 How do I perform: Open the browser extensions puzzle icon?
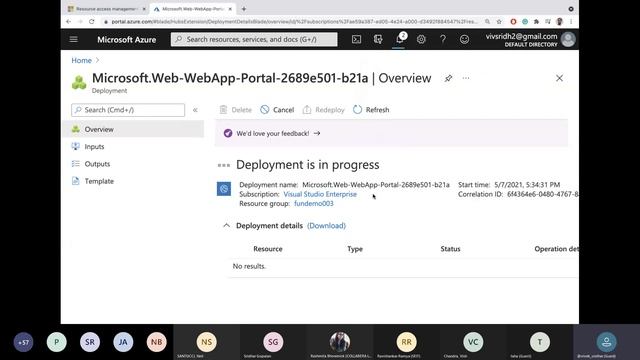pyautogui.click(x=536, y=22)
